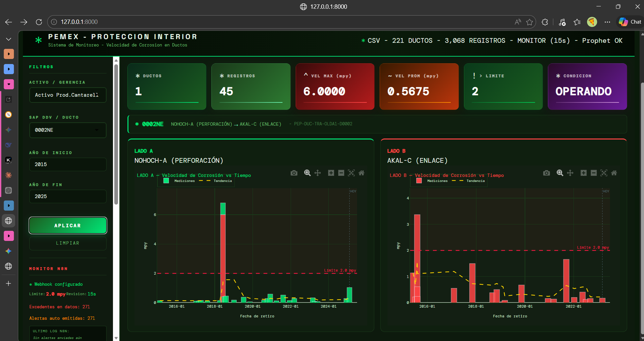Viewport: 644px width, 341px height.
Task: Toggle Tendencia legend entry in LADO A
Action: click(x=215, y=181)
